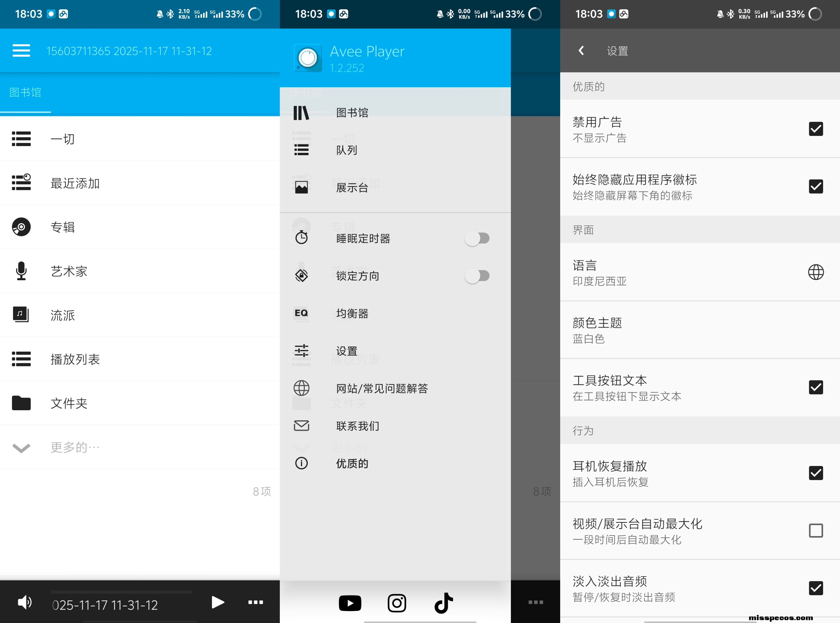Tap the volume speaker icon
Image resolution: width=840 pixels, height=623 pixels.
[x=25, y=602]
